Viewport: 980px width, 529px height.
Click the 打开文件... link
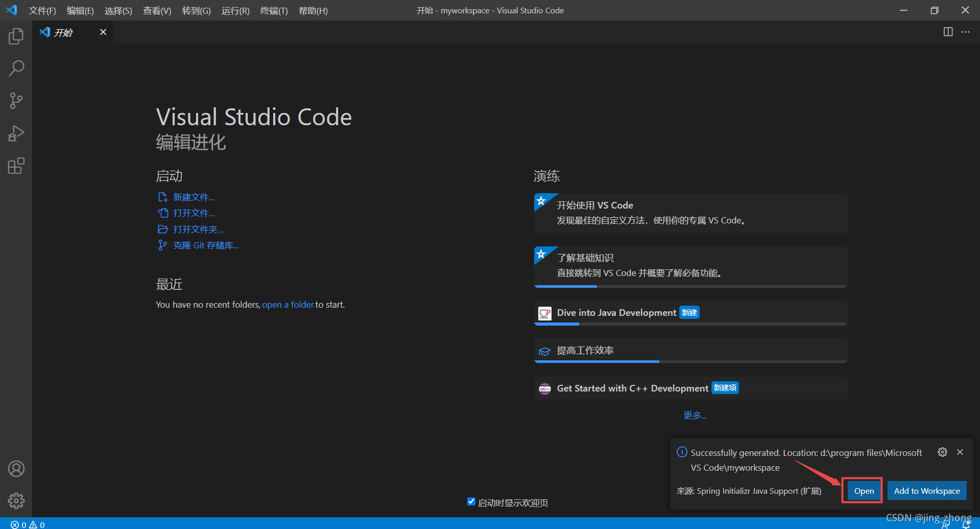(194, 213)
